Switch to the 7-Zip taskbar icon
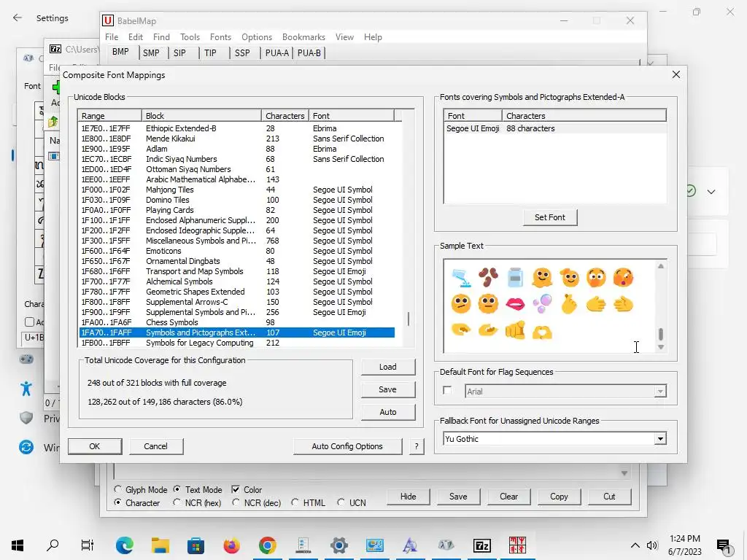This screenshot has width=747, height=560. pyautogui.click(x=481, y=545)
